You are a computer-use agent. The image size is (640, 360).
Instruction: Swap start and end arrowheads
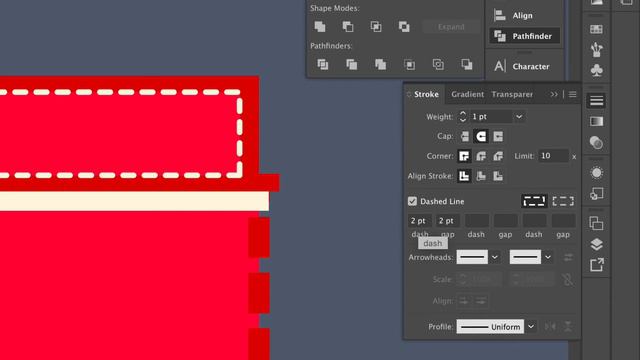pyautogui.click(x=568, y=257)
